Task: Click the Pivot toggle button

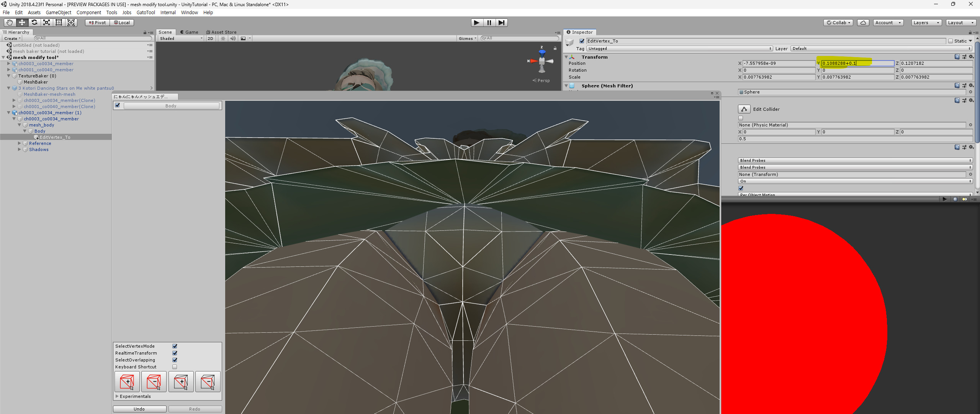Action: tap(97, 23)
